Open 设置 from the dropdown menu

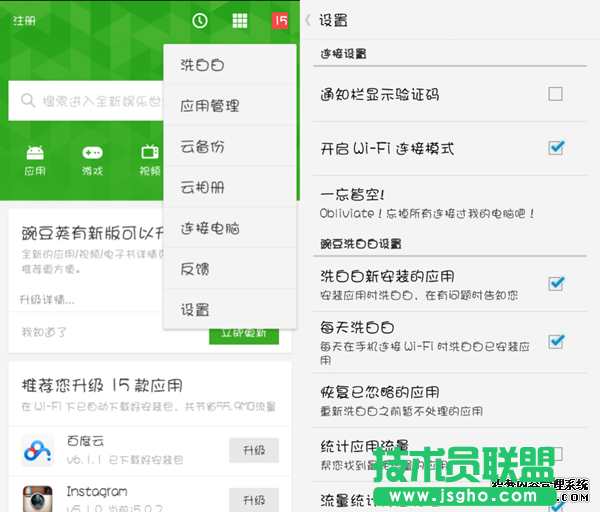pyautogui.click(x=230, y=309)
